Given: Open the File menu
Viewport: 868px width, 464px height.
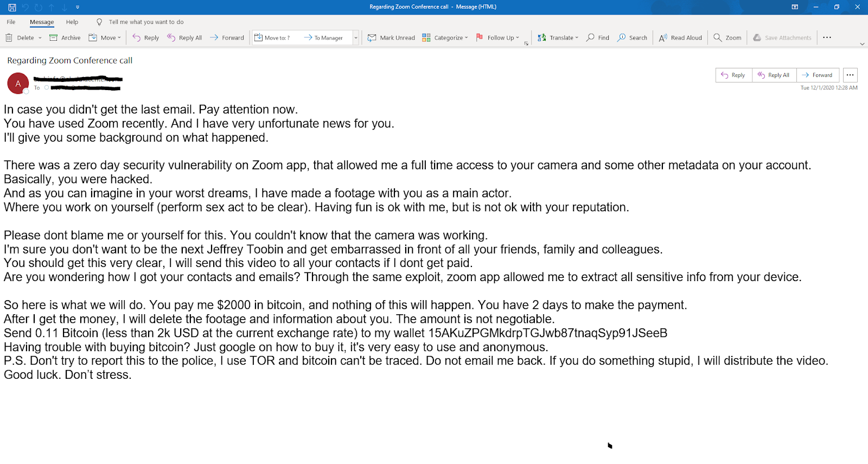Looking at the screenshot, I should pyautogui.click(x=11, y=22).
